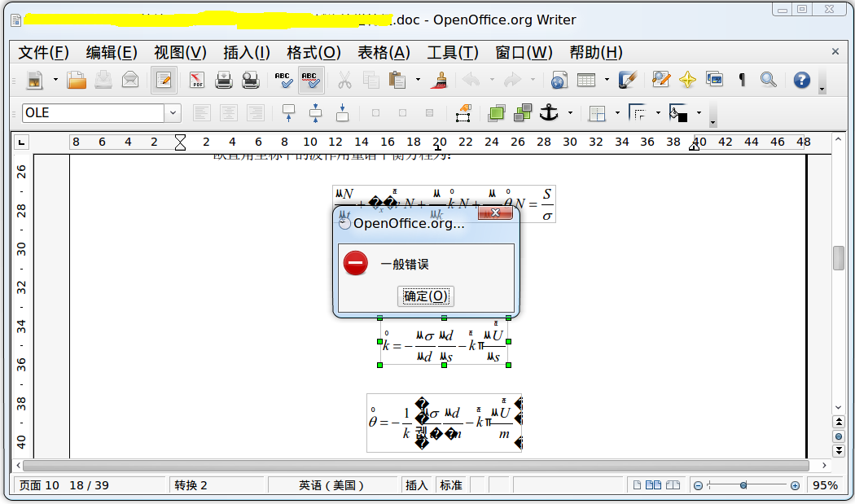This screenshot has width=855, height=504.
Task: Toggle Edit File mode
Action: [164, 80]
